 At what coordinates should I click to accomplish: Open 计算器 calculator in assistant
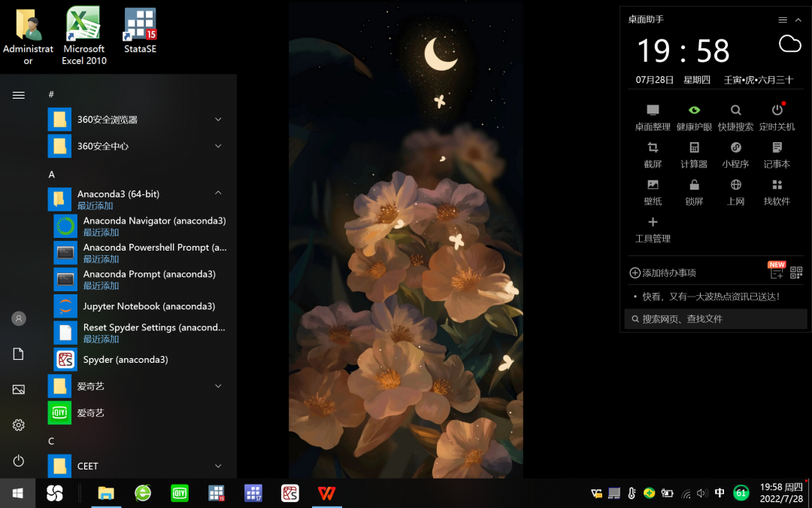click(694, 155)
